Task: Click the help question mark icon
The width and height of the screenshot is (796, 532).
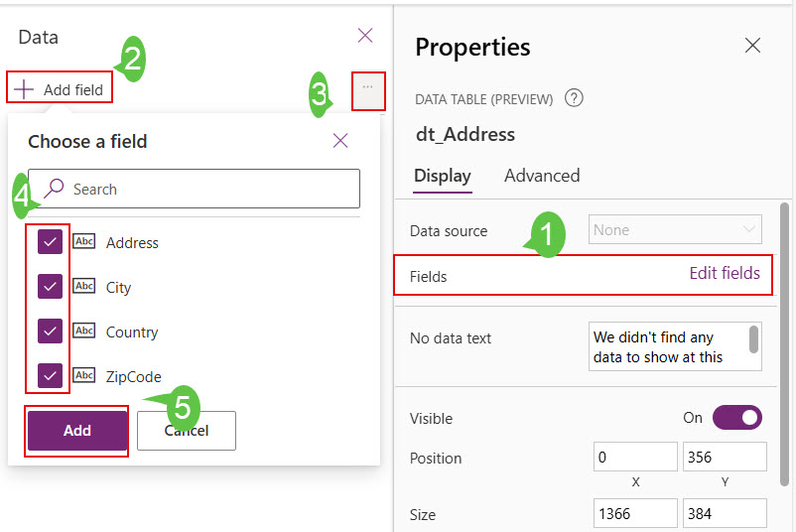Action: 574,97
